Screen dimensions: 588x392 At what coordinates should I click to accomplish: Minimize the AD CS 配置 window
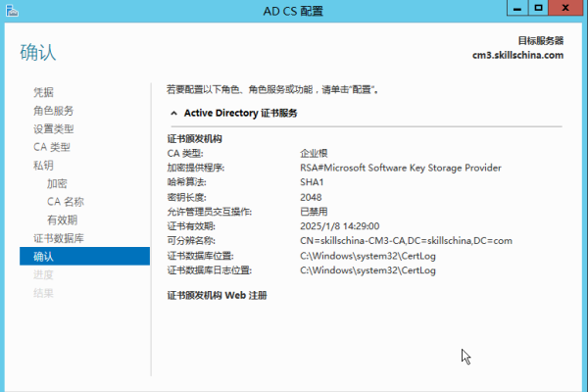click(x=515, y=9)
